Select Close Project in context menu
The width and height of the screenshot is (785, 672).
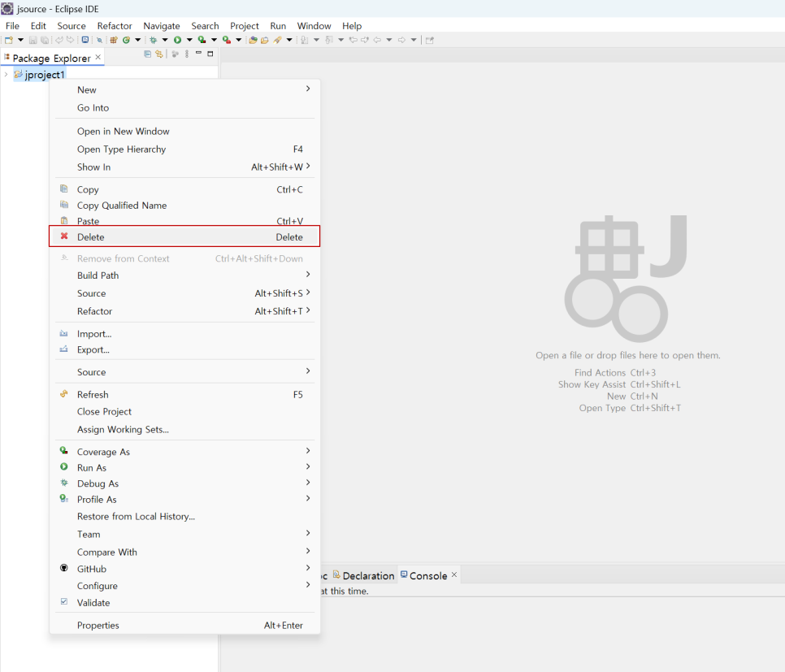[185, 412]
